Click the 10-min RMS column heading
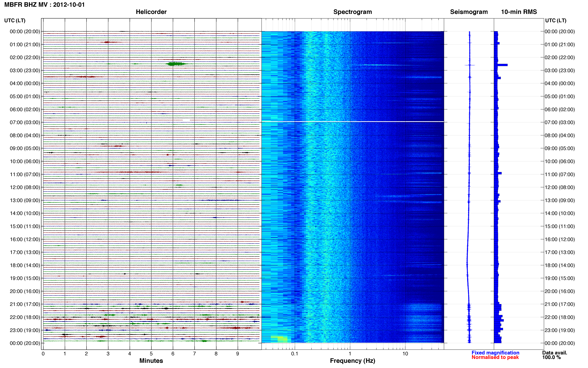The height and width of the screenshot is (368, 588). click(x=519, y=12)
